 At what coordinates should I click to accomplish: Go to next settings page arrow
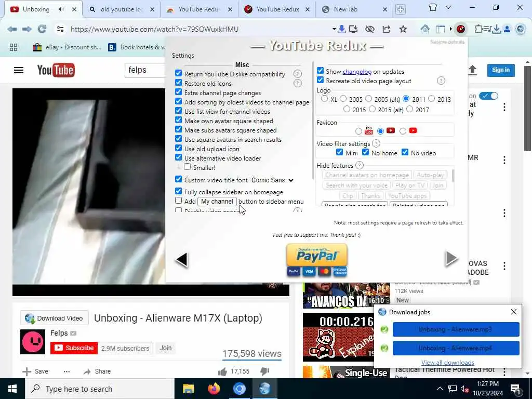451,259
